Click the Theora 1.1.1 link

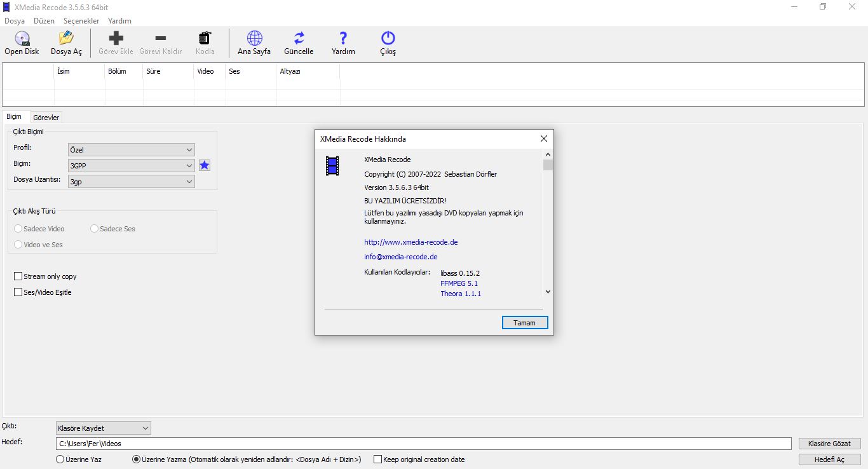click(x=461, y=294)
